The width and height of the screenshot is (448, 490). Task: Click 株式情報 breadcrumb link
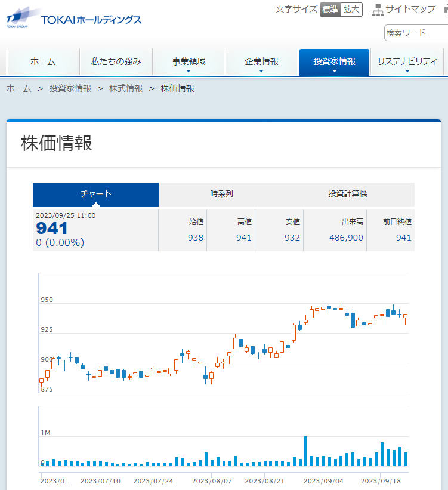pyautogui.click(x=126, y=88)
